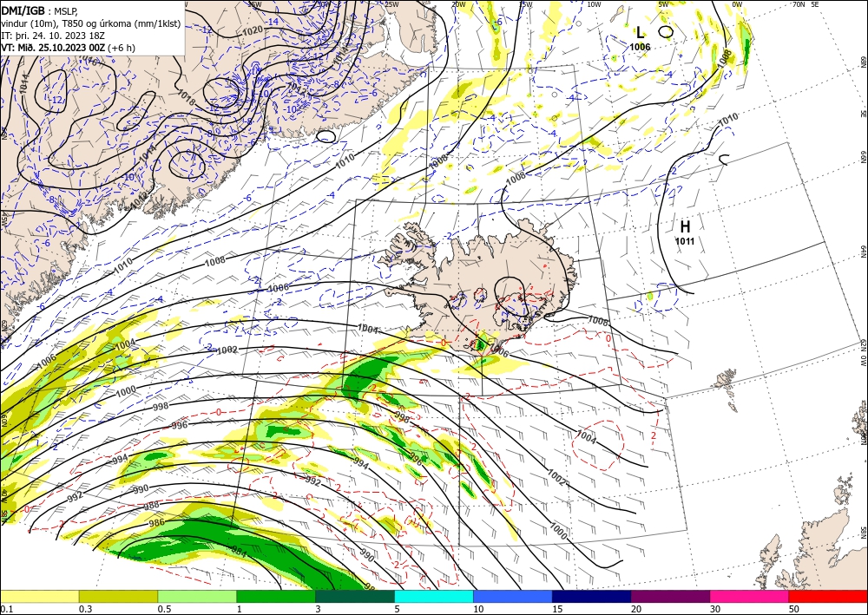Image resolution: width=868 pixels, height=615 pixels.
Task: Click the '20W' longitude label at top
Action: 458,4
